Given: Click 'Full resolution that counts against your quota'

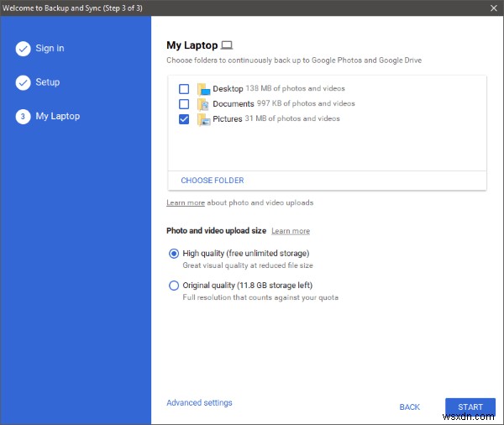Looking at the screenshot, I should pyautogui.click(x=260, y=297).
